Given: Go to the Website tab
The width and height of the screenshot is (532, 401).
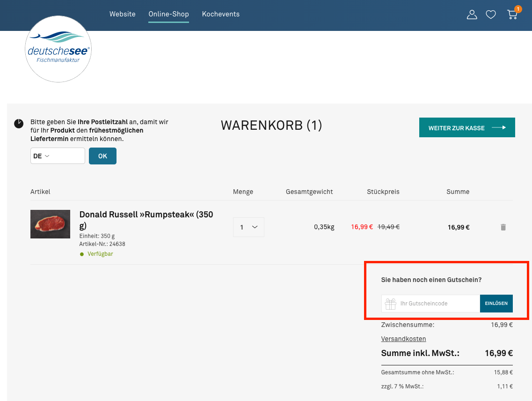Looking at the screenshot, I should (x=123, y=14).
